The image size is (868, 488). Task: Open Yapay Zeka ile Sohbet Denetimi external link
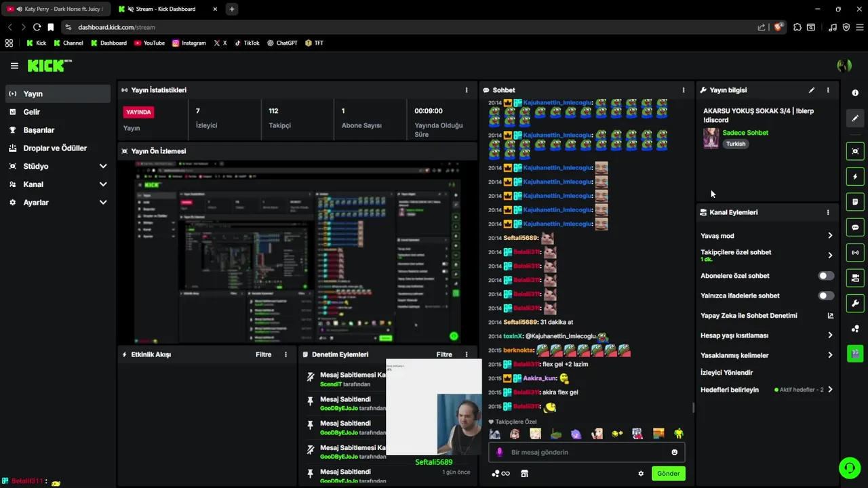coord(831,316)
